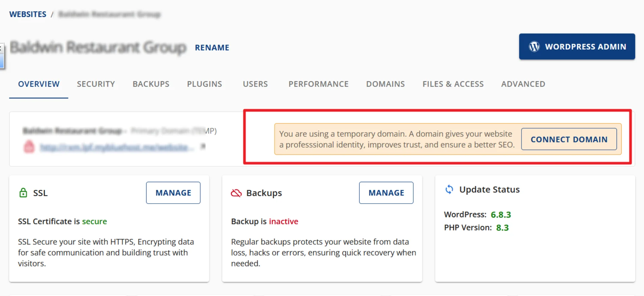This screenshot has width=644, height=296.
Task: Switch to the Security tab
Action: coord(96,84)
